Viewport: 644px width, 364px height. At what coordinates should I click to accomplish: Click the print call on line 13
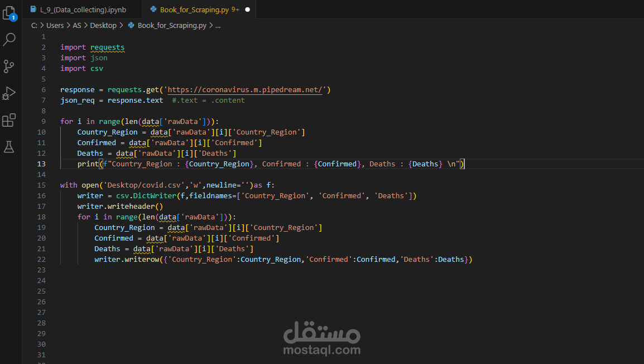88,164
